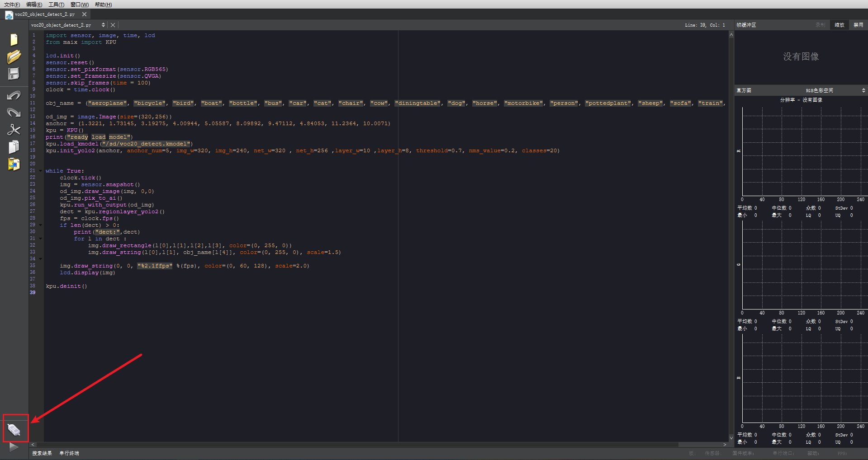The height and width of the screenshot is (460, 868).
Task: Save the script with the floppy disk icon
Action: [x=14, y=74]
